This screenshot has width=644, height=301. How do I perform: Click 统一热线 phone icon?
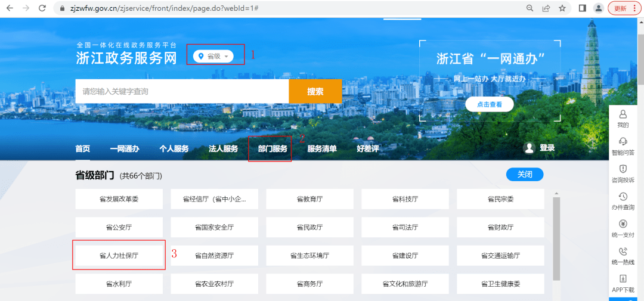pos(623,252)
